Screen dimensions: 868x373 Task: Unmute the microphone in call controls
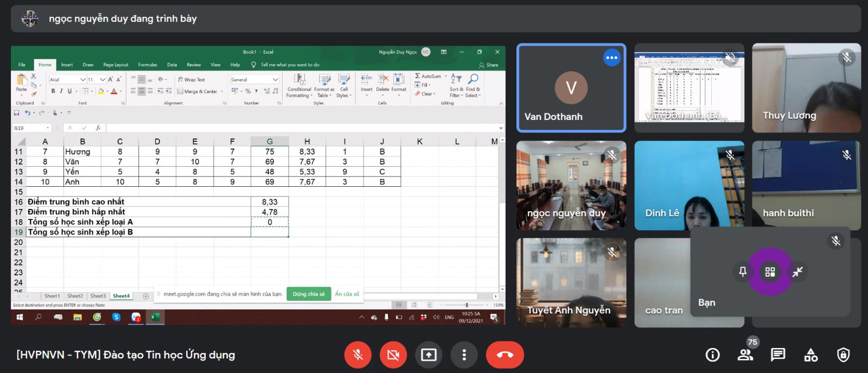(x=358, y=355)
